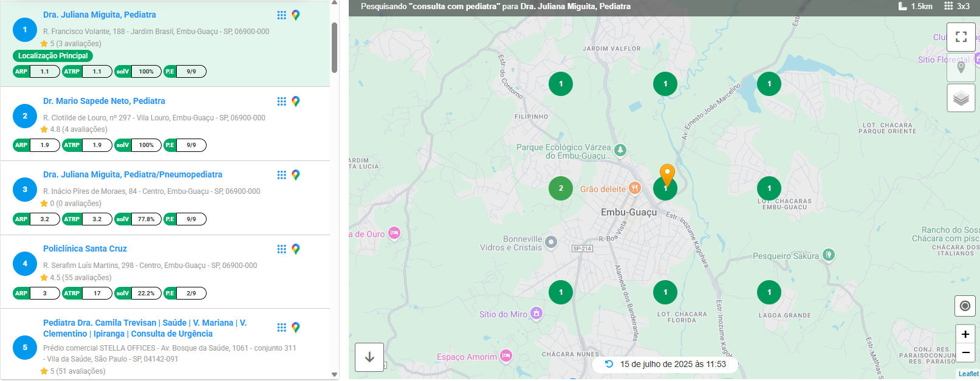The image size is (980, 381).
Task: Click Google Maps icon for Dr. Mario Sapede Neto
Action: (296, 101)
